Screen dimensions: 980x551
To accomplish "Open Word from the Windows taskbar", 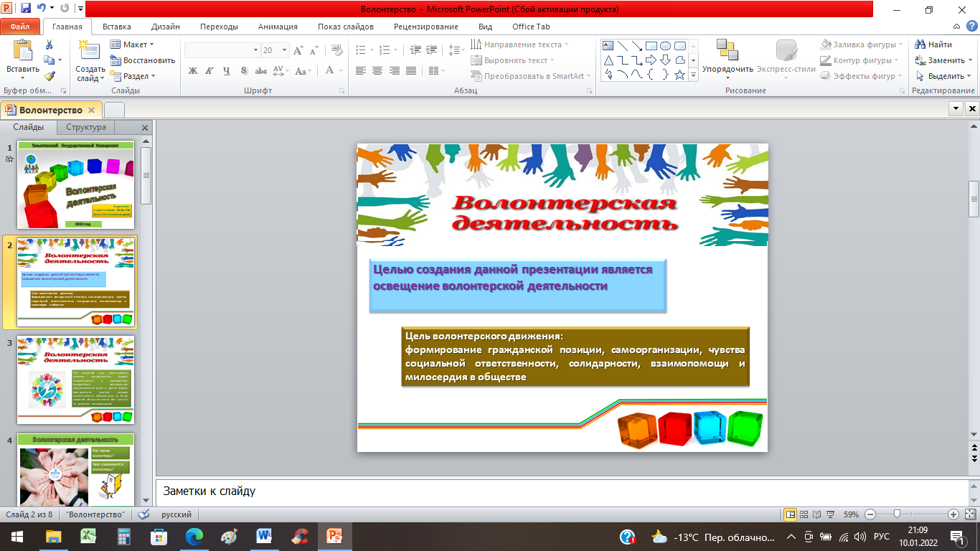I will pyautogui.click(x=265, y=536).
